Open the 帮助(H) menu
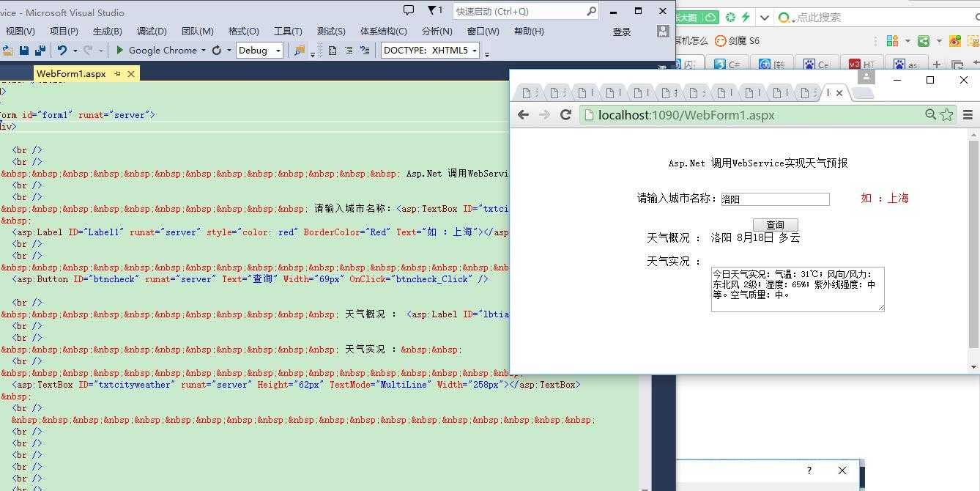The width and height of the screenshot is (980, 491). (x=529, y=32)
